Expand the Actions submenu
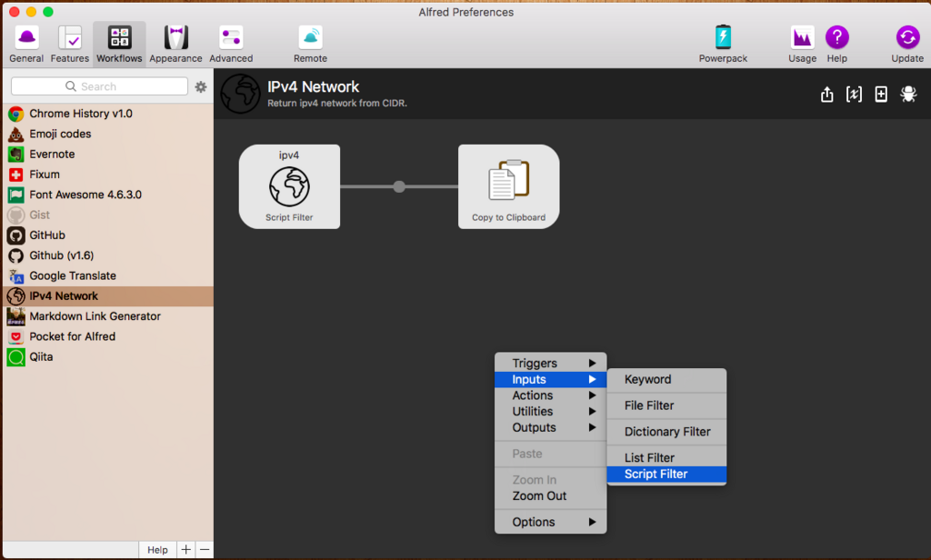 [550, 395]
